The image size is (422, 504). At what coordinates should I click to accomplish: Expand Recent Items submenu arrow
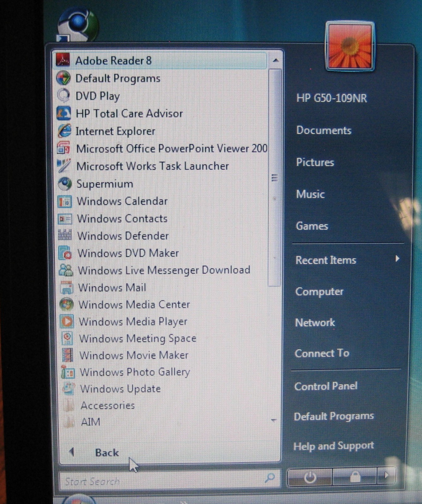click(397, 259)
